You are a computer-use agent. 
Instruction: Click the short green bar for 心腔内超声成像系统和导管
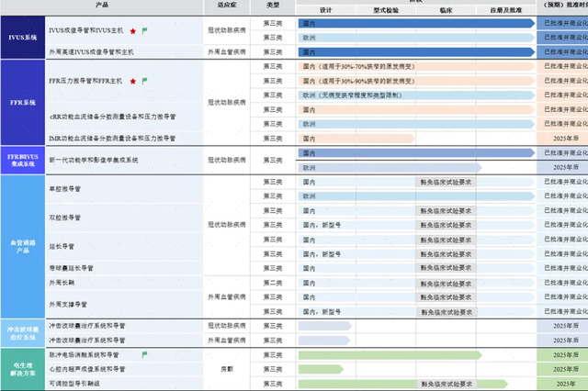click(321, 369)
